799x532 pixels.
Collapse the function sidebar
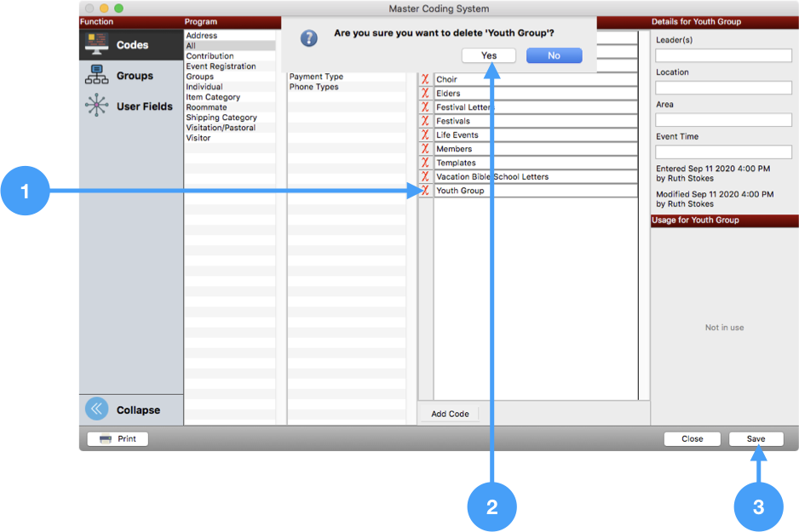tap(131, 409)
